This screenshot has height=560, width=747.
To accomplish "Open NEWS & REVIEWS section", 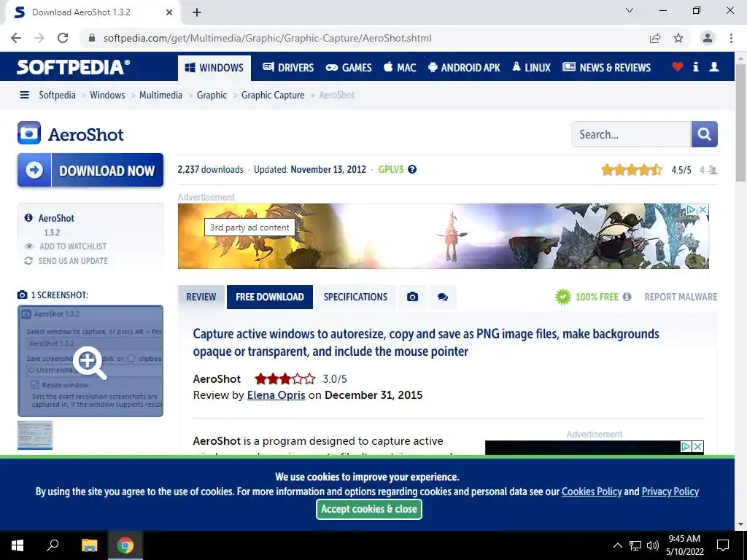I will click(606, 68).
